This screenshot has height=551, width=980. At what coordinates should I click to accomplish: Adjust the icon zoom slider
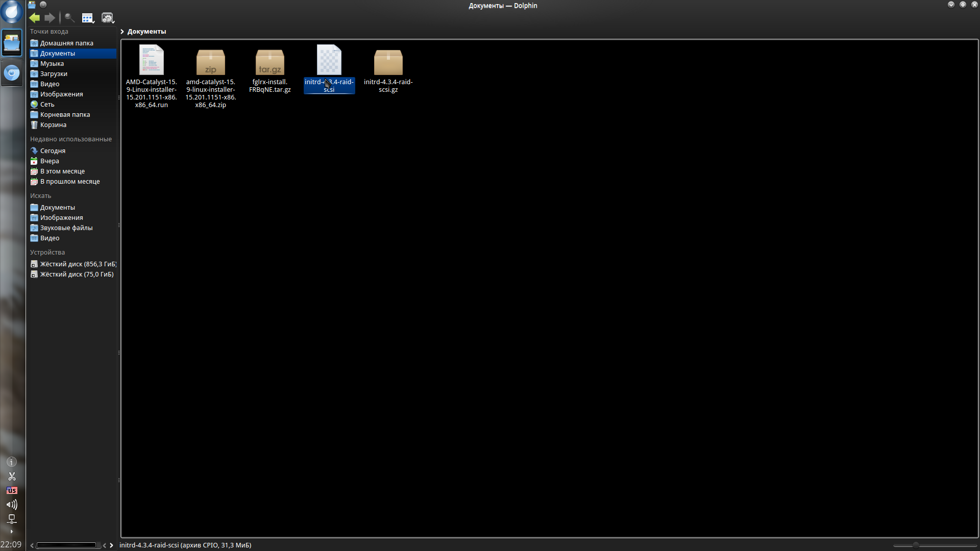[916, 545]
